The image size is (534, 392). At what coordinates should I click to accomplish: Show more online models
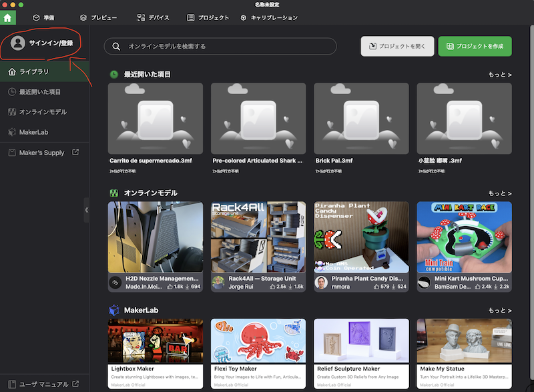coord(499,193)
